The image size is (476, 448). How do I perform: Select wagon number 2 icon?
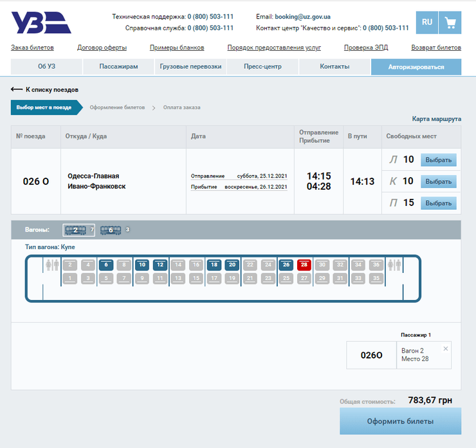(x=76, y=230)
